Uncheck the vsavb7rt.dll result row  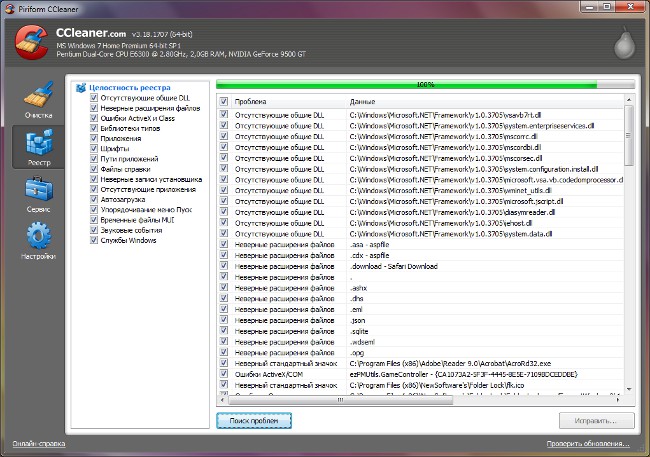pyautogui.click(x=224, y=114)
